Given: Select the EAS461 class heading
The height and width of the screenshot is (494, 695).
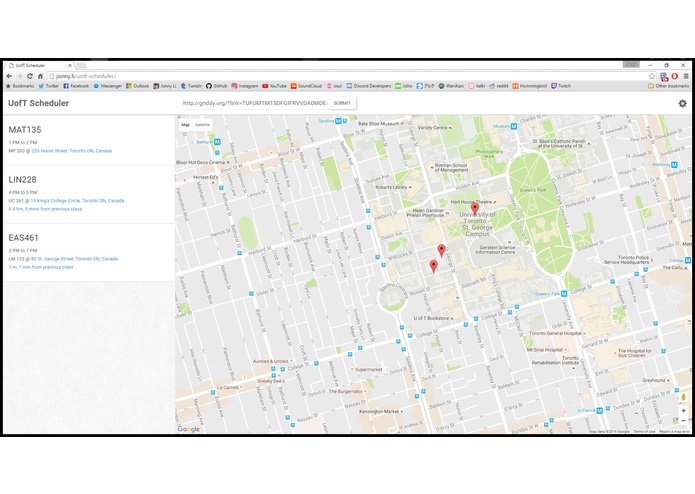Looking at the screenshot, I should 23,237.
